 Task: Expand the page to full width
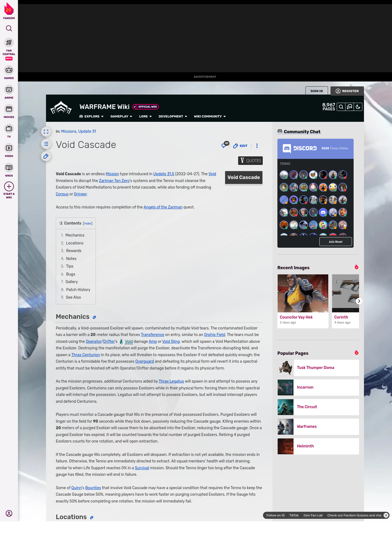pos(46,132)
